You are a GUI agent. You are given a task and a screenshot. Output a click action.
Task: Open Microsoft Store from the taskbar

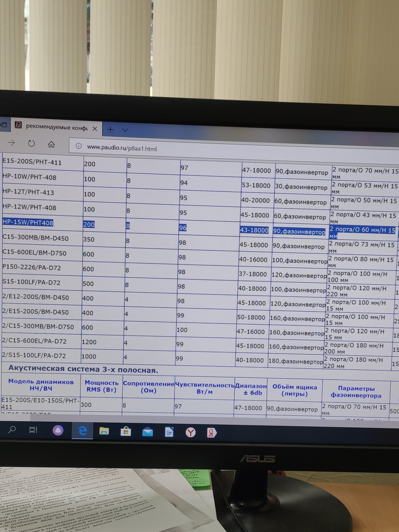coord(126,432)
